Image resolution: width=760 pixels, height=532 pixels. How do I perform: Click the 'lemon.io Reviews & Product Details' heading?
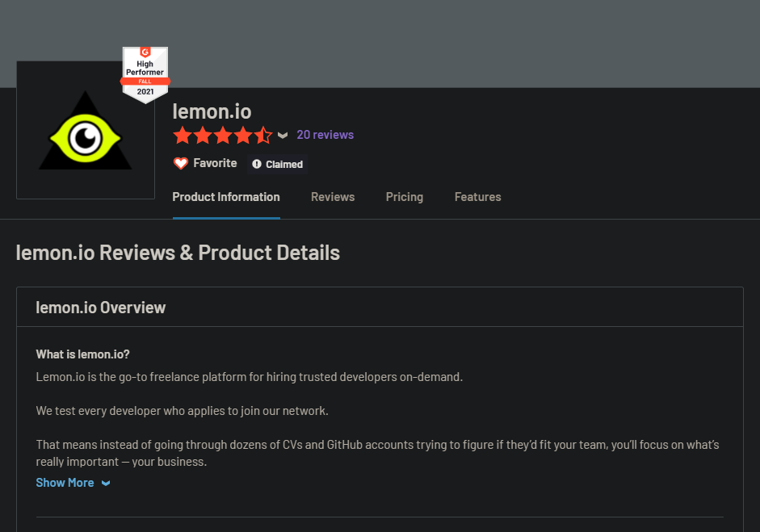tap(178, 253)
